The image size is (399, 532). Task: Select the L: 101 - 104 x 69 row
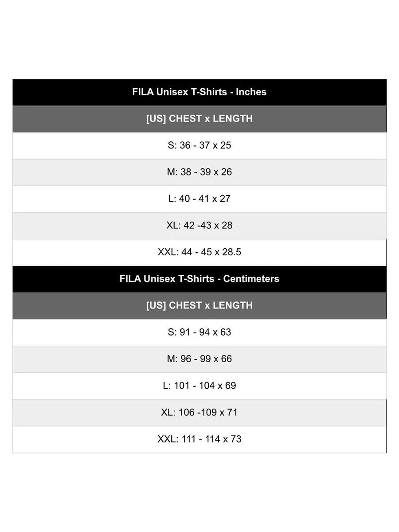tap(199, 386)
